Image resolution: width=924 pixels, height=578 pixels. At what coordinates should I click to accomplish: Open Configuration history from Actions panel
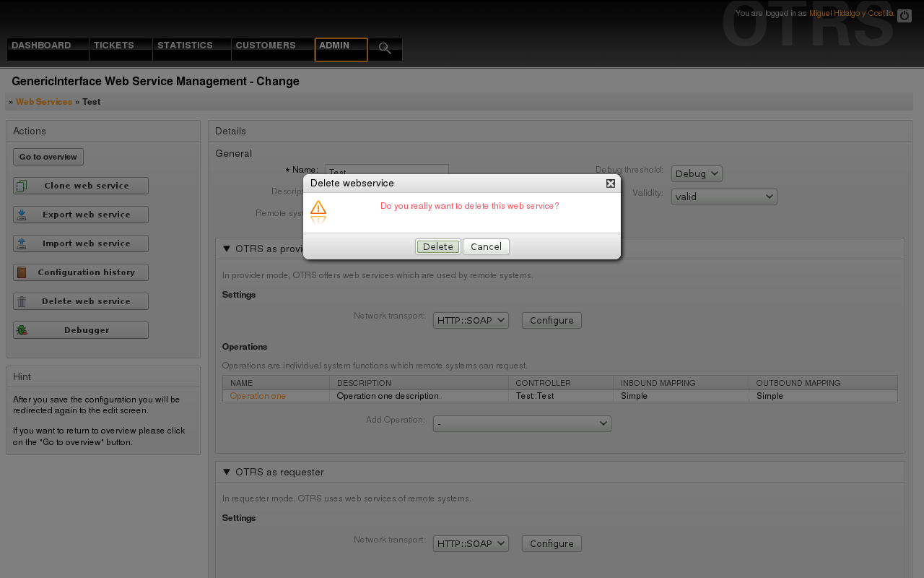pyautogui.click(x=81, y=272)
